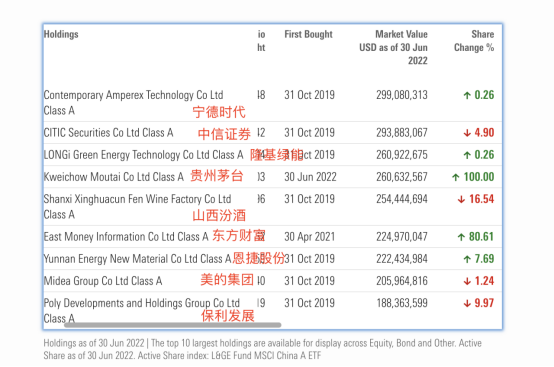The image size is (554, 367).
Task: Select Kweichow Moutai Co Ltd Class A
Action: click(113, 177)
